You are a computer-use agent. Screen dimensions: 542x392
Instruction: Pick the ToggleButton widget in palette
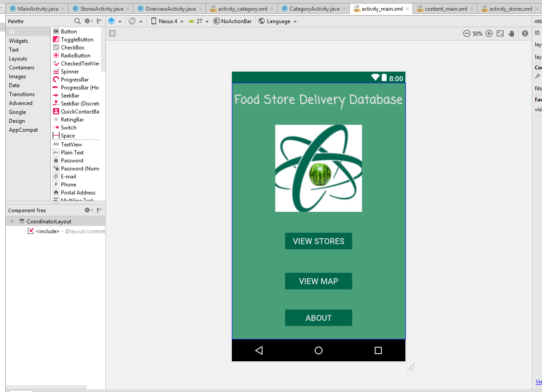click(x=76, y=39)
